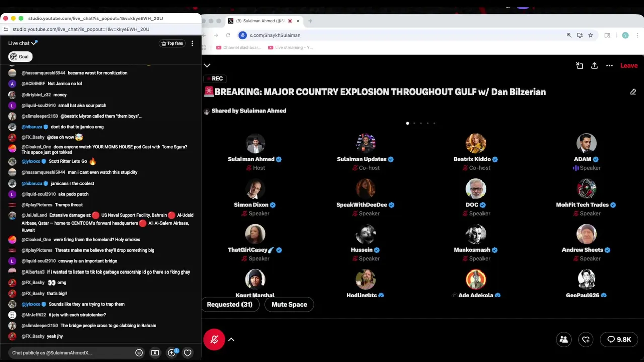Select Hussein speaker avatar
Image resolution: width=644 pixels, height=362 pixels.
(366, 234)
